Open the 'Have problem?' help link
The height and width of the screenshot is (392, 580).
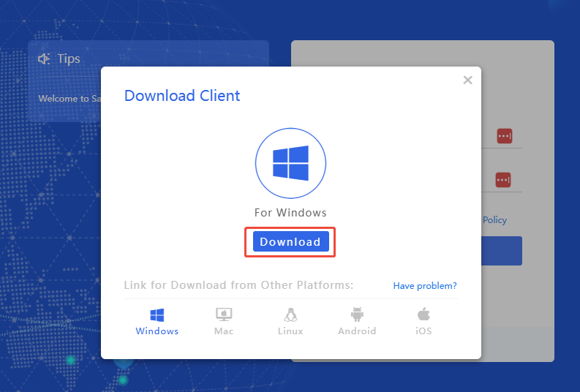point(425,286)
